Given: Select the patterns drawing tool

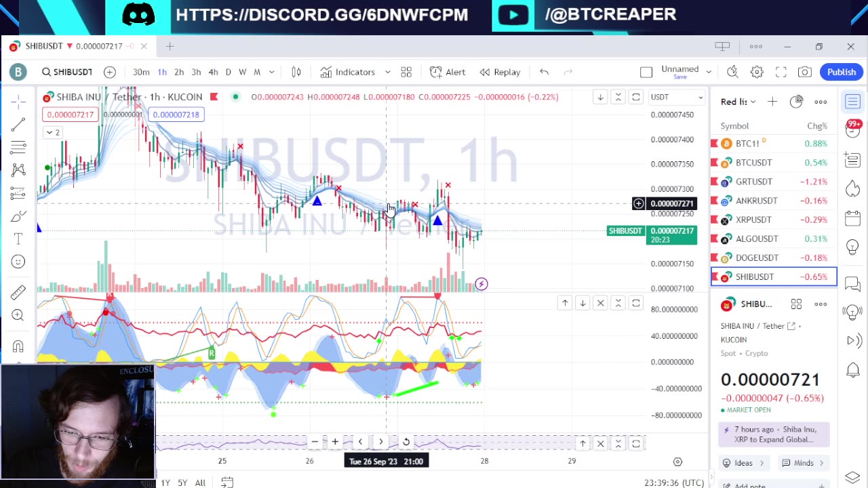Looking at the screenshot, I should [18, 169].
